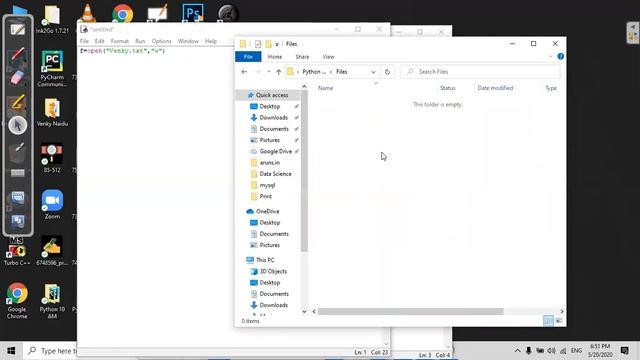Open the Help menu in IDLE editor
Image resolution: width=640 pixels, height=360 pixels.
211,41
